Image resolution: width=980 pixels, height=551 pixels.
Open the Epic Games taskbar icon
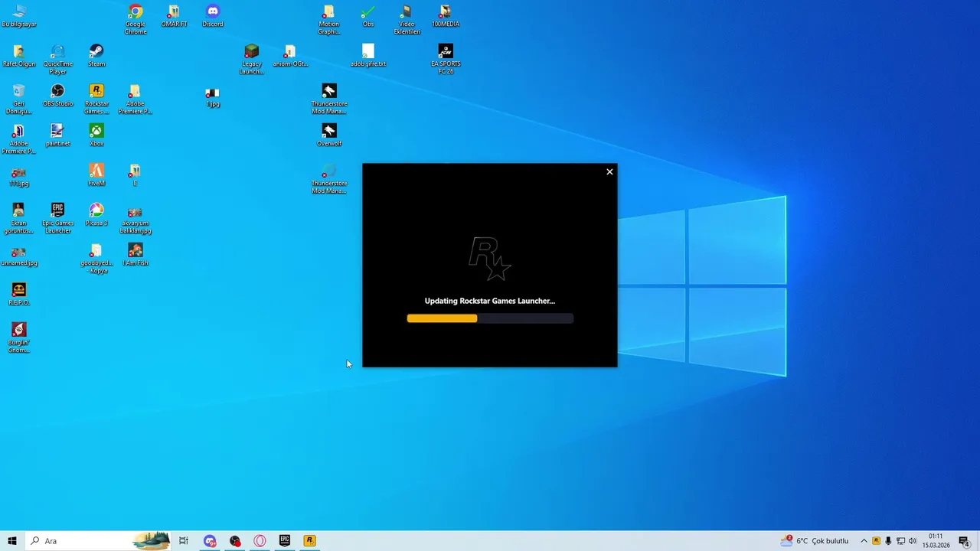pyautogui.click(x=285, y=541)
